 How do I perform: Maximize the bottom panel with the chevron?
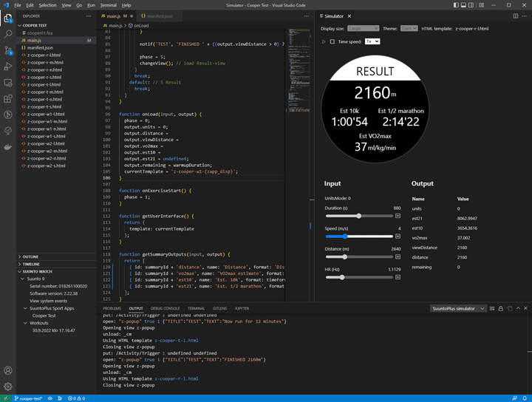click(518, 308)
